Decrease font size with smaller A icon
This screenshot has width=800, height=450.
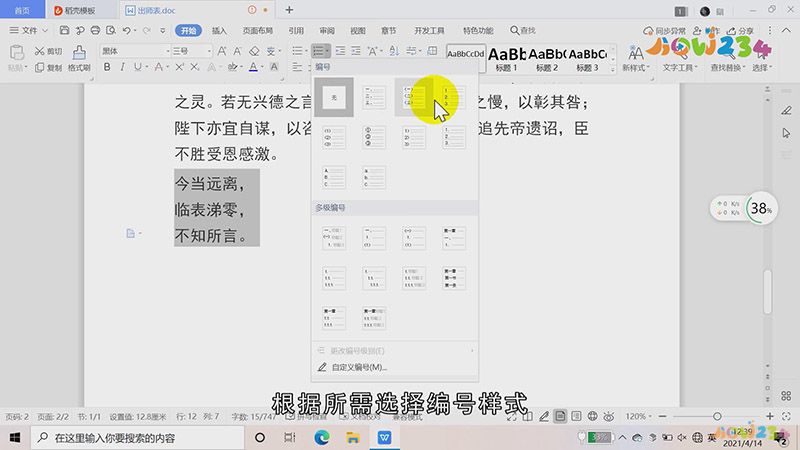(238, 51)
